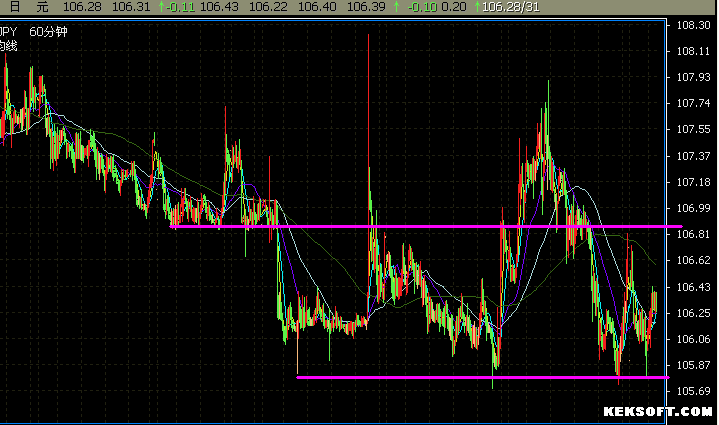The width and height of the screenshot is (719, 425).
Task: Select the 105.87 price axis label
Action: (x=693, y=365)
